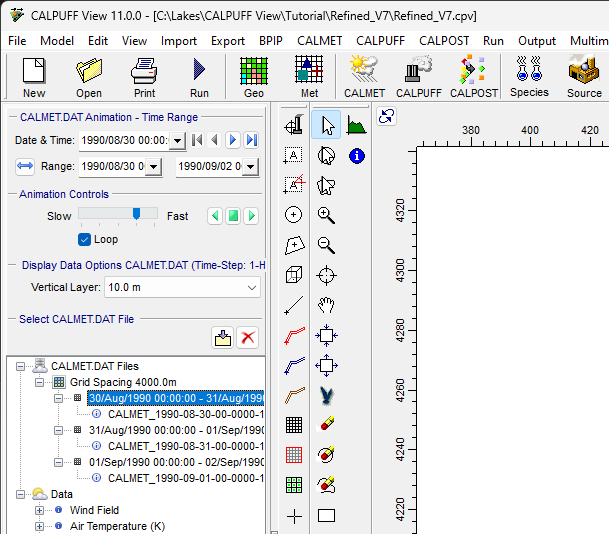This screenshot has width=609, height=534.
Task: Select the terrain profile tool
Action: tap(356, 125)
